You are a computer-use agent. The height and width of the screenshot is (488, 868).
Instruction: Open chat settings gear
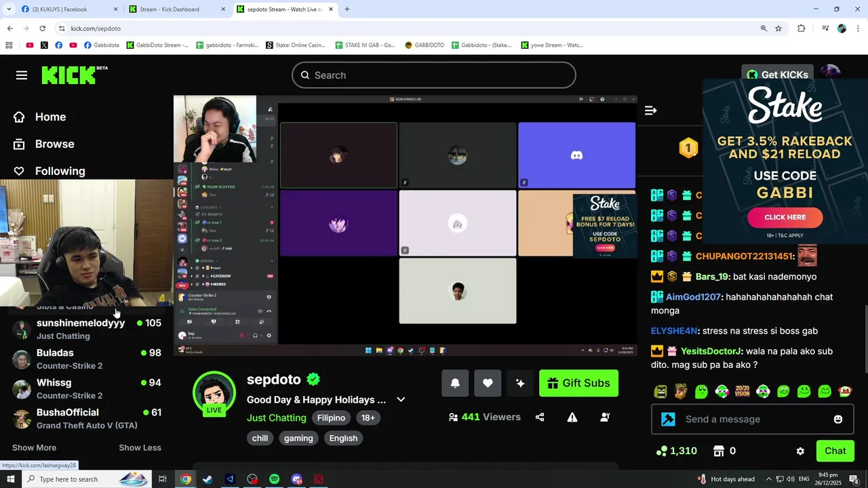(x=800, y=451)
